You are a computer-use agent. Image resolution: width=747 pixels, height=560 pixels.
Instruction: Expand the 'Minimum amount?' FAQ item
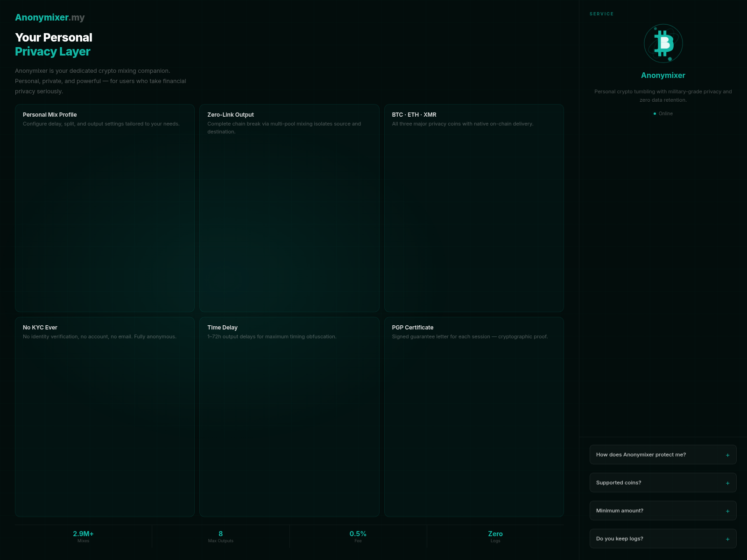click(x=663, y=511)
